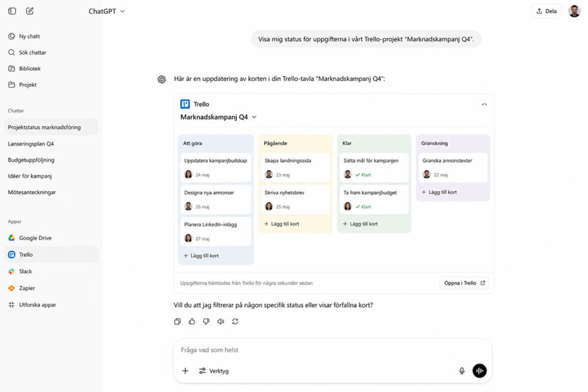Open card Granska annonstexter
This screenshot has height=392, width=588.
pyautogui.click(x=452, y=167)
